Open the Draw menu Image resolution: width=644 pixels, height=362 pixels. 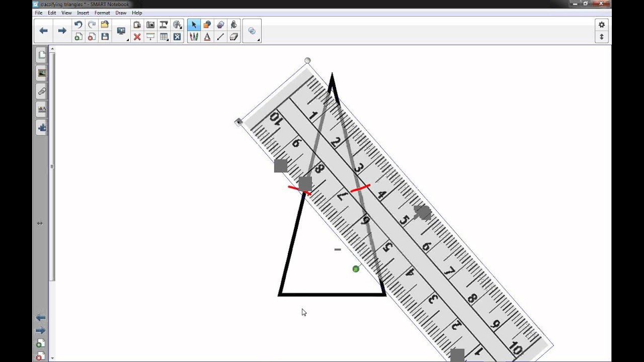click(x=121, y=13)
